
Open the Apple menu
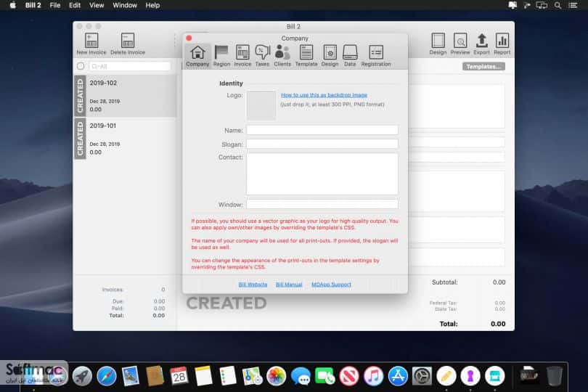(13, 5)
